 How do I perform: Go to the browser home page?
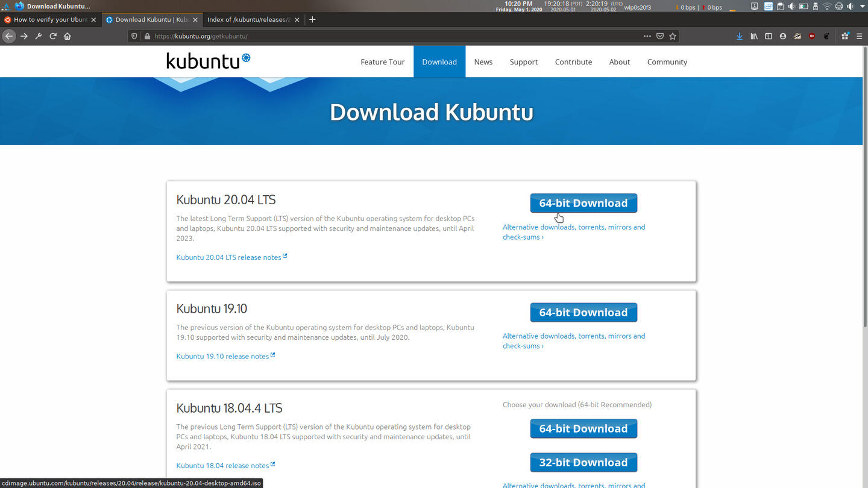[68, 36]
